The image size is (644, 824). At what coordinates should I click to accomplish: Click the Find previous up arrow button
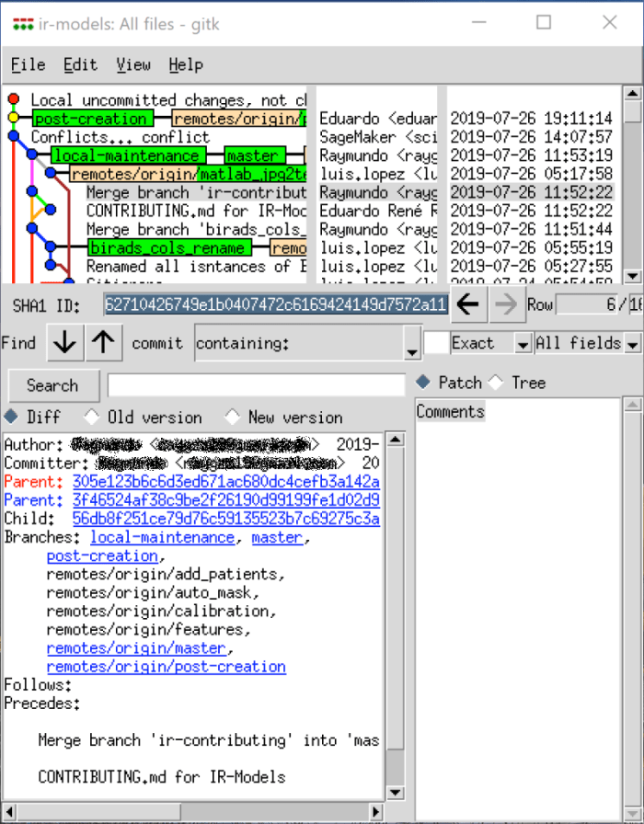click(104, 343)
